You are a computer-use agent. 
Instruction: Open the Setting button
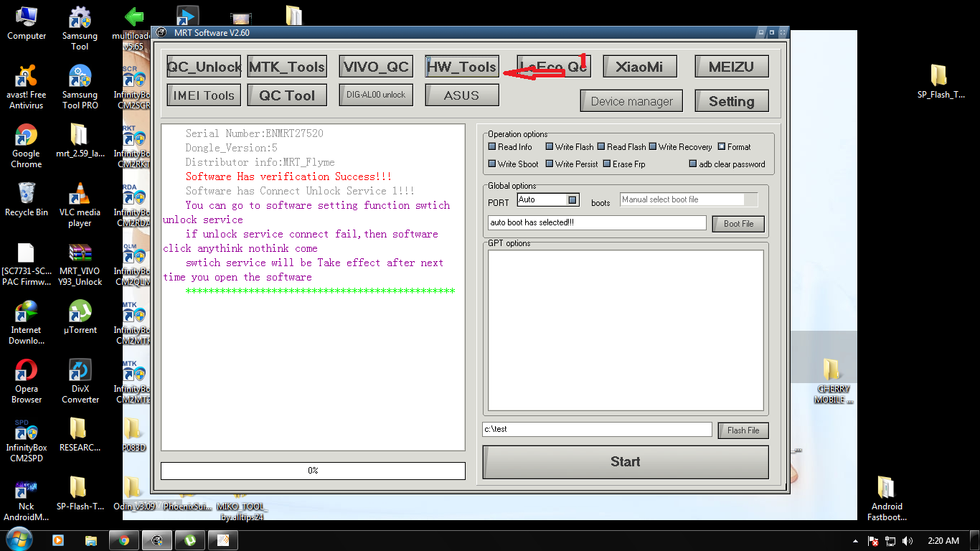pos(732,101)
